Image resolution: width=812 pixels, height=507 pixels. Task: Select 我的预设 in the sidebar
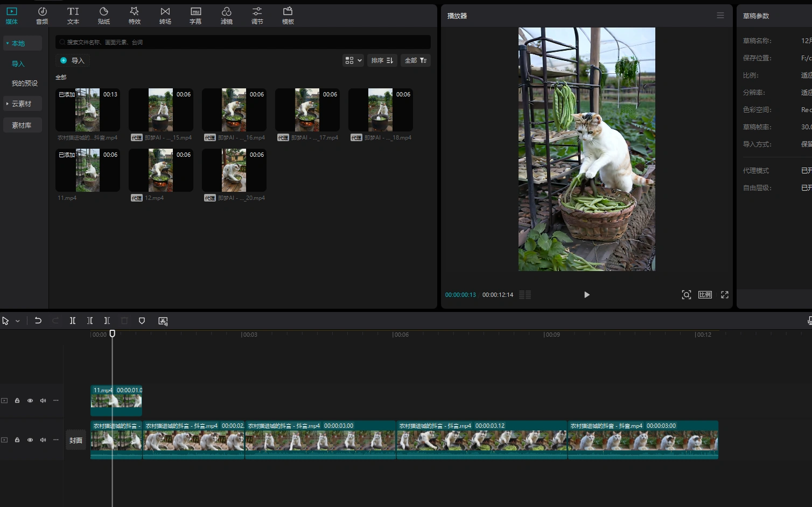coord(25,83)
